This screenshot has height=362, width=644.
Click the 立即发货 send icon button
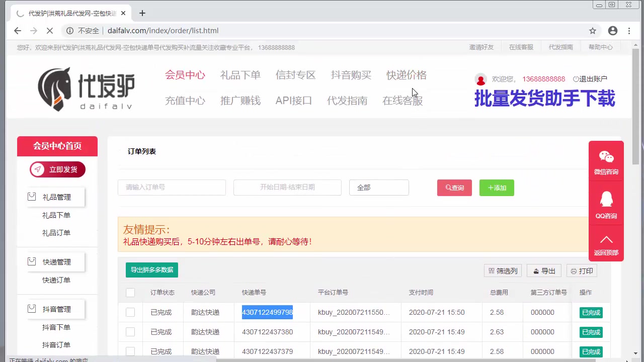(57, 169)
